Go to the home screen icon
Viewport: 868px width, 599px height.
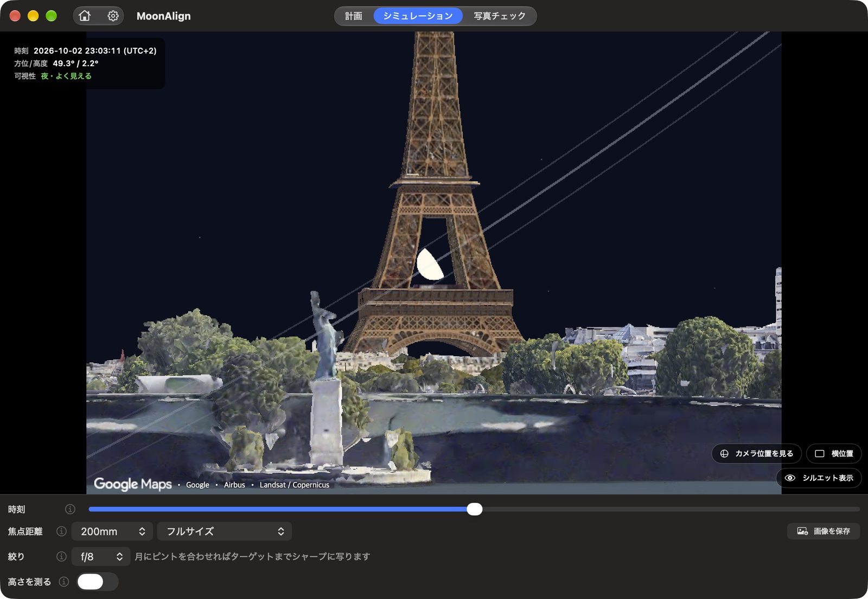pyautogui.click(x=85, y=16)
